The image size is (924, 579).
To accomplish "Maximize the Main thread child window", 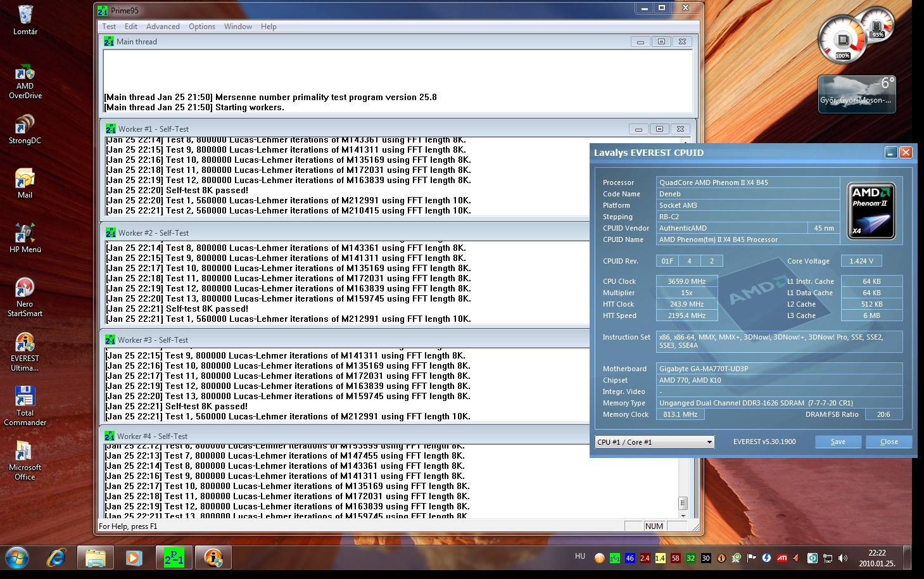I will (661, 42).
